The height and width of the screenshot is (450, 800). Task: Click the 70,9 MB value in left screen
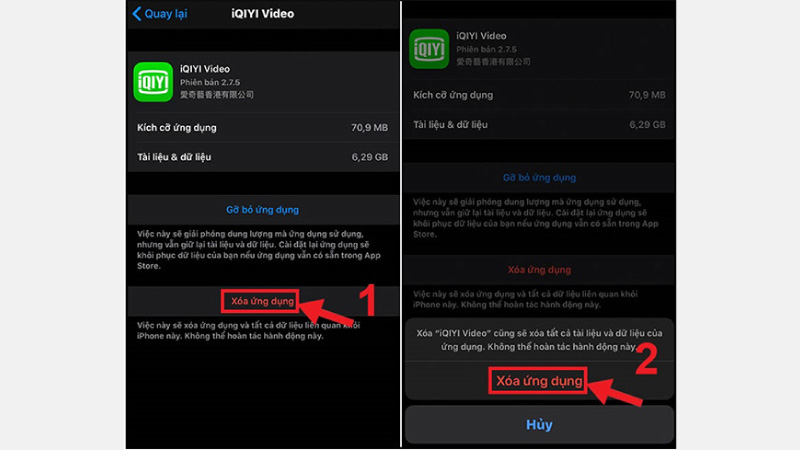point(369,128)
